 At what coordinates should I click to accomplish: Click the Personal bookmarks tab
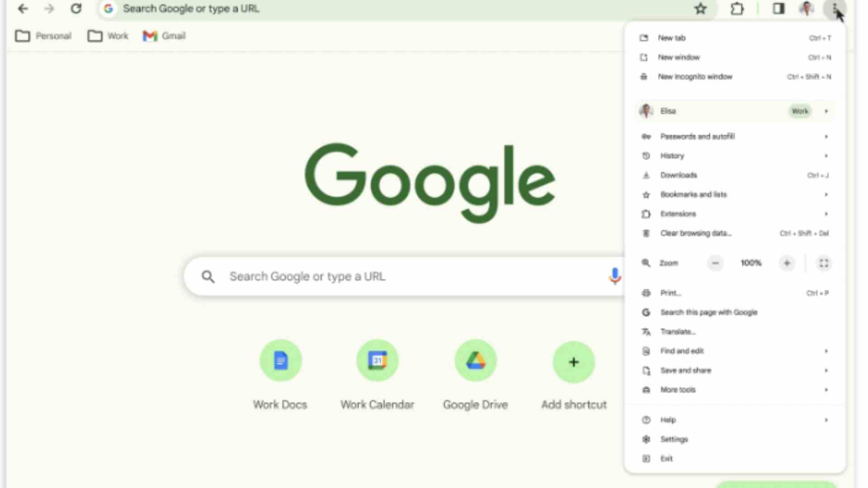[x=44, y=36]
